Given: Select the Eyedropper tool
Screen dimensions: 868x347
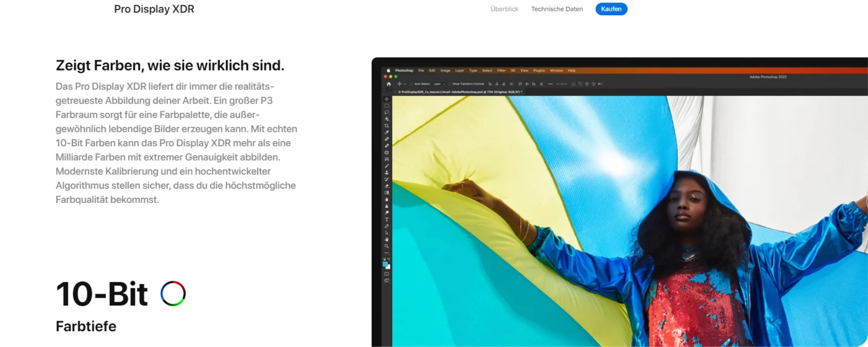Looking at the screenshot, I should (x=386, y=132).
